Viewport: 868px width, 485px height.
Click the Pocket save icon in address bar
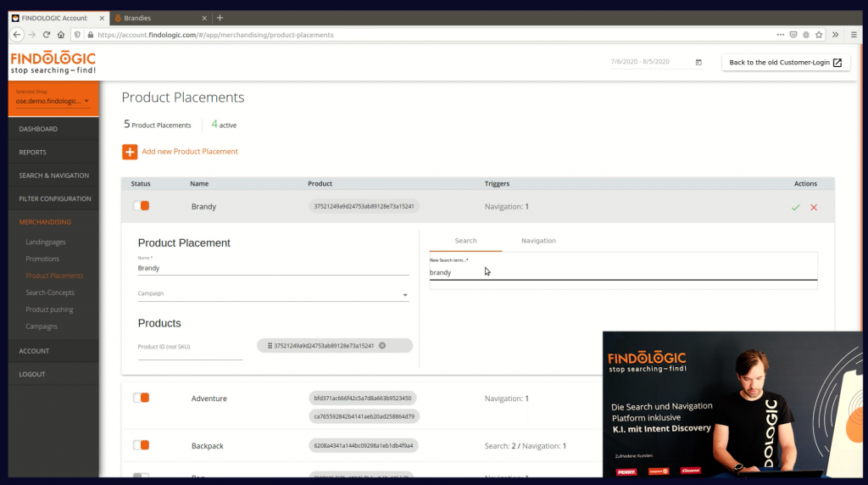(793, 34)
